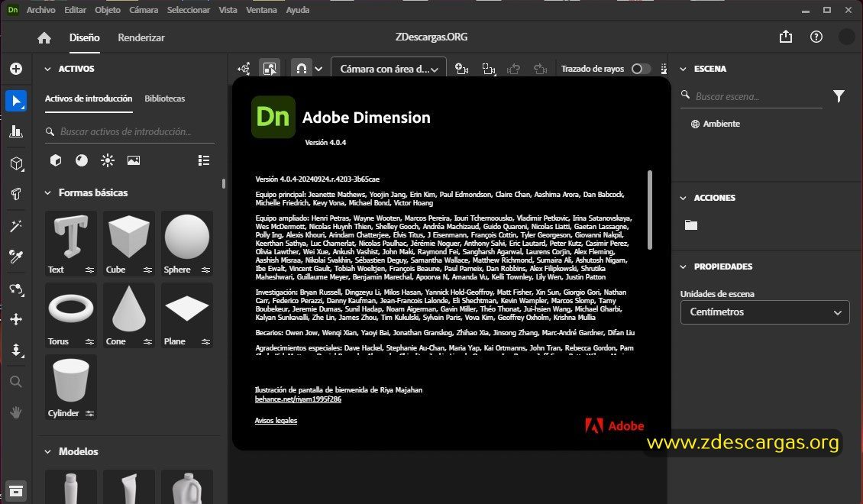Open the folder icon under Acciones
The image size is (863, 504).
690,225
